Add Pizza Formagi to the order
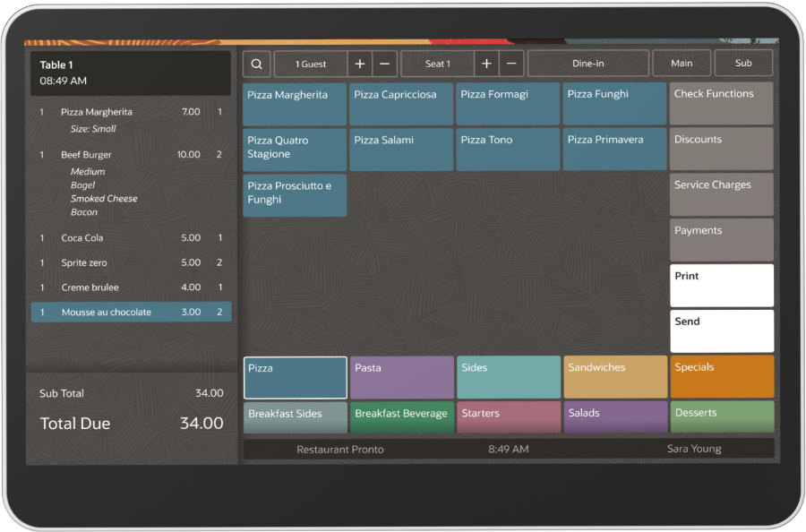This screenshot has width=806, height=532. coord(508,104)
